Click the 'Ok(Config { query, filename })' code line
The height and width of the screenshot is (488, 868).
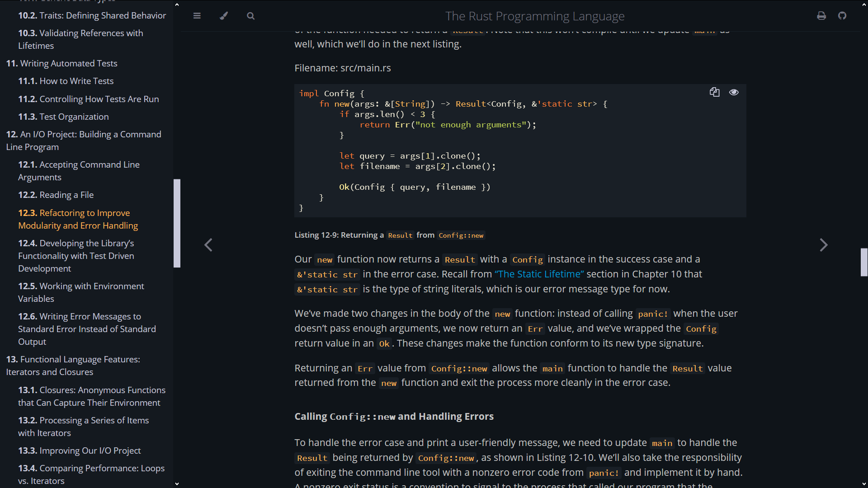click(x=415, y=187)
